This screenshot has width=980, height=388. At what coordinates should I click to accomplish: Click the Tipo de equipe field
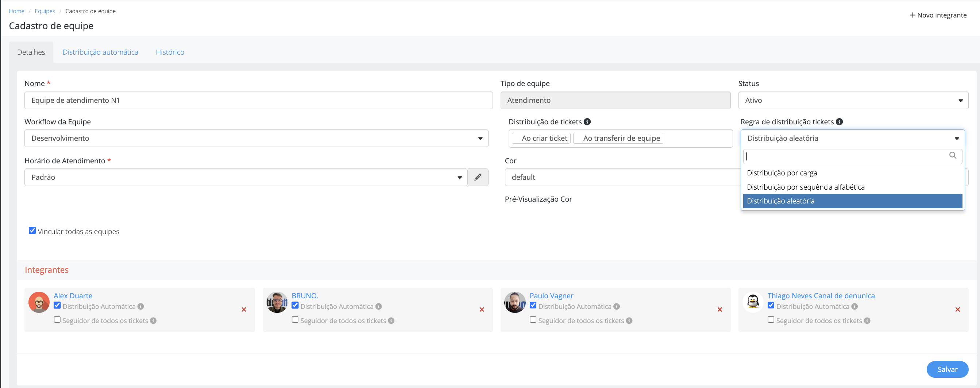click(x=616, y=100)
